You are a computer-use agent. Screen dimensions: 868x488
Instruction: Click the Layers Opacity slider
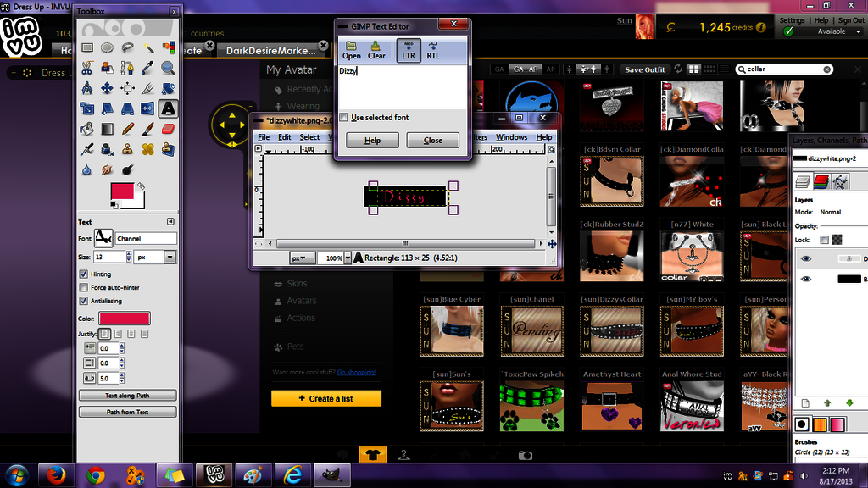click(x=843, y=226)
